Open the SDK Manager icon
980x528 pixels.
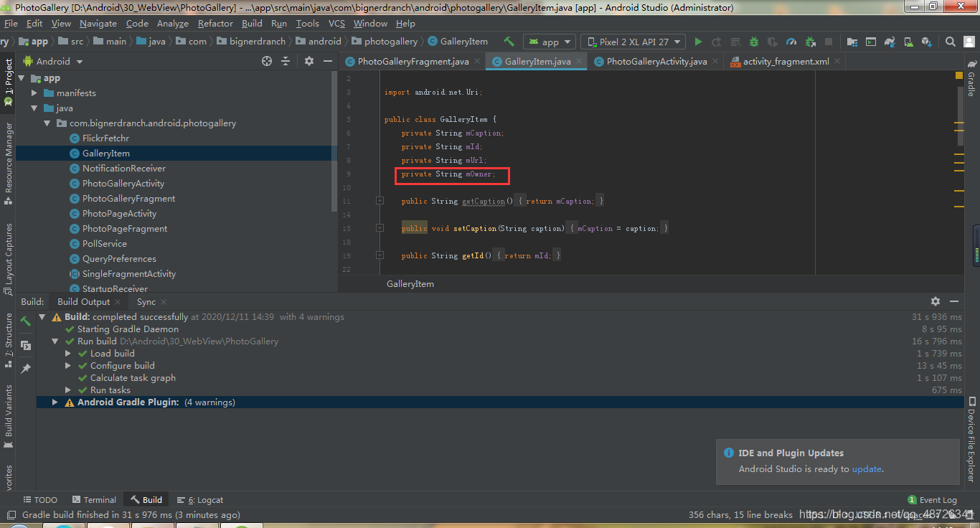tap(926, 42)
